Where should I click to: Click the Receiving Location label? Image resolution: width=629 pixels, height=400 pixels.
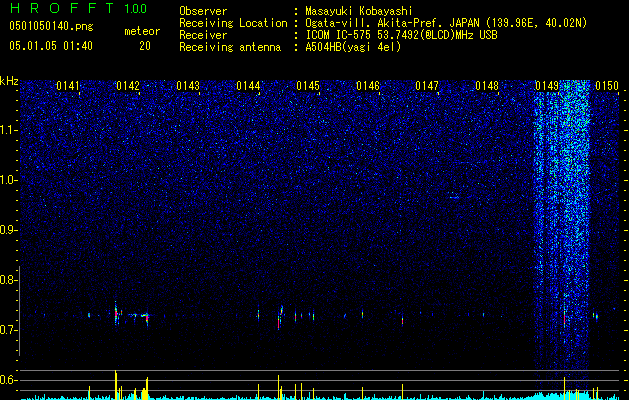[x=233, y=23]
